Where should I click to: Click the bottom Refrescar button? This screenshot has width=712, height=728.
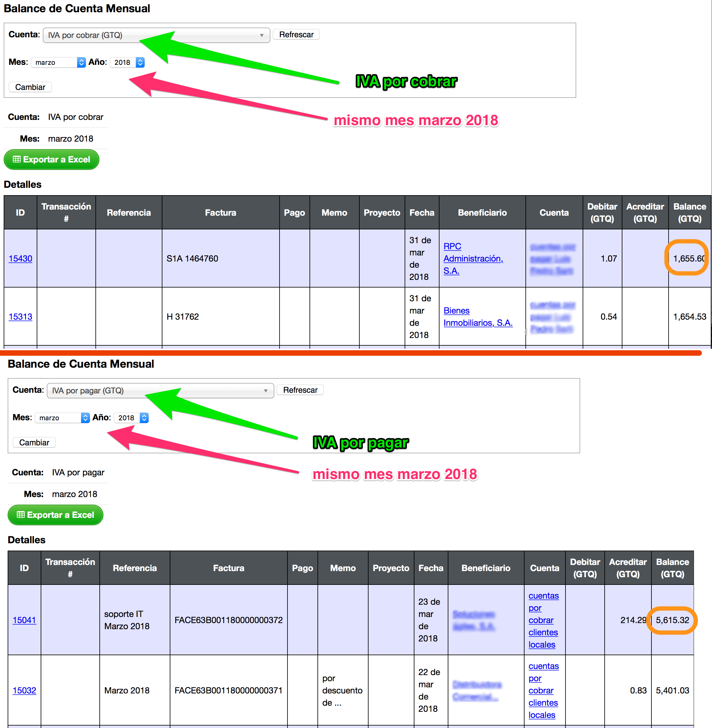point(300,390)
